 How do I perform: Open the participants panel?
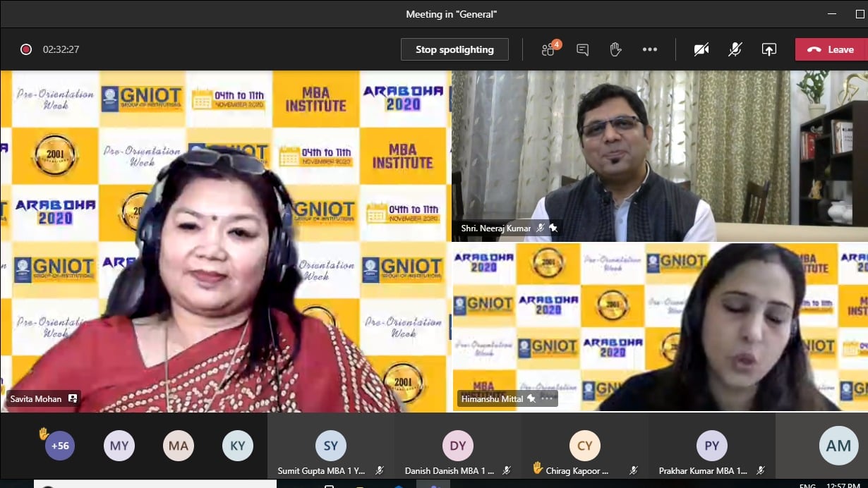549,49
